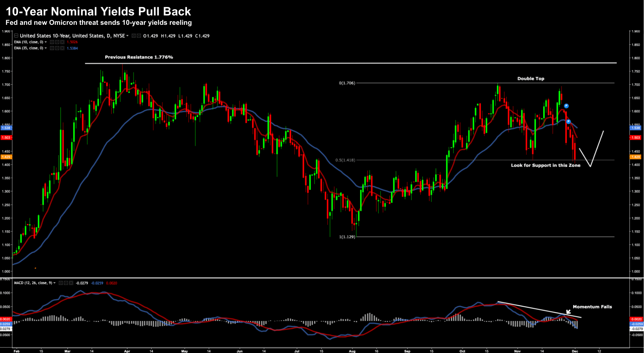This screenshot has width=644, height=353.
Task: Click lower blue P marker near EMA line
Action: tap(568, 122)
